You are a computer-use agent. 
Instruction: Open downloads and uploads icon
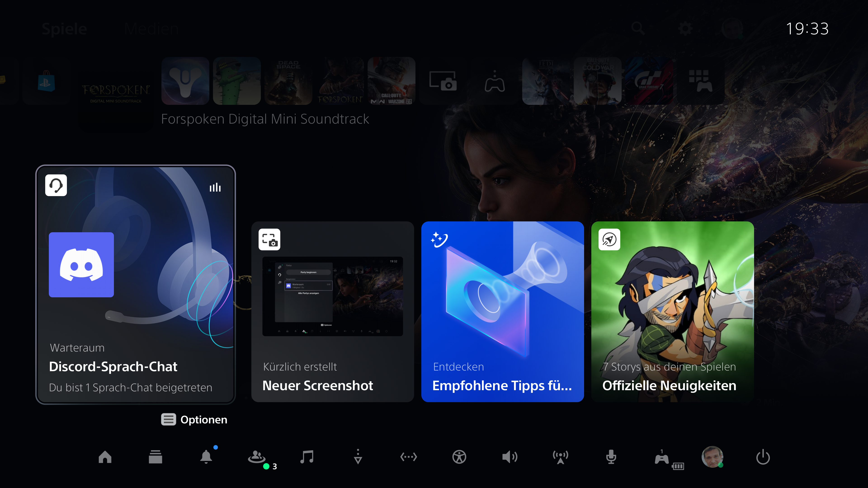click(358, 457)
